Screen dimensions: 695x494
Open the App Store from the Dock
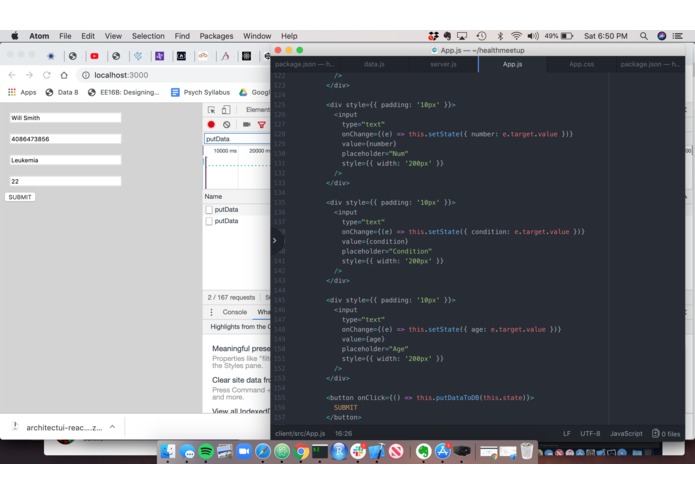[443, 451]
